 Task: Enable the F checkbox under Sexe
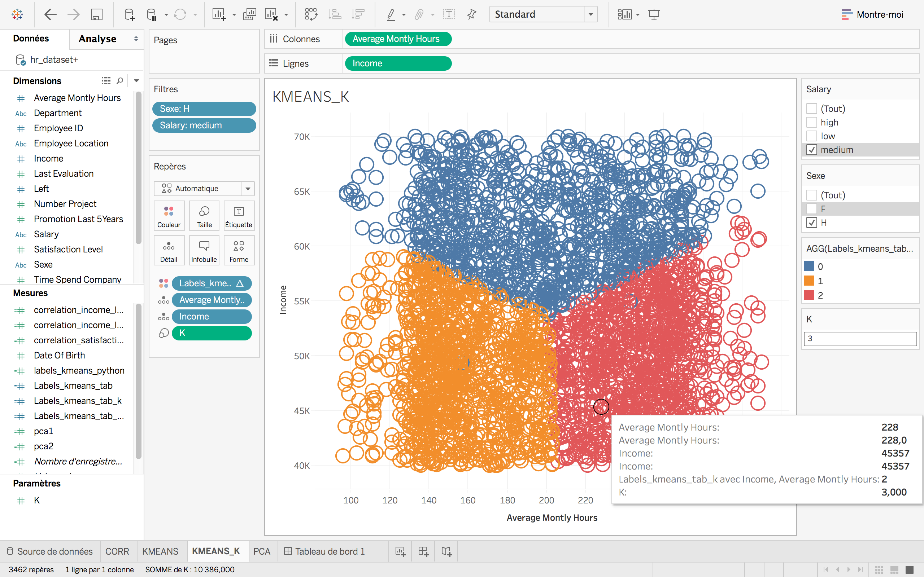811,209
